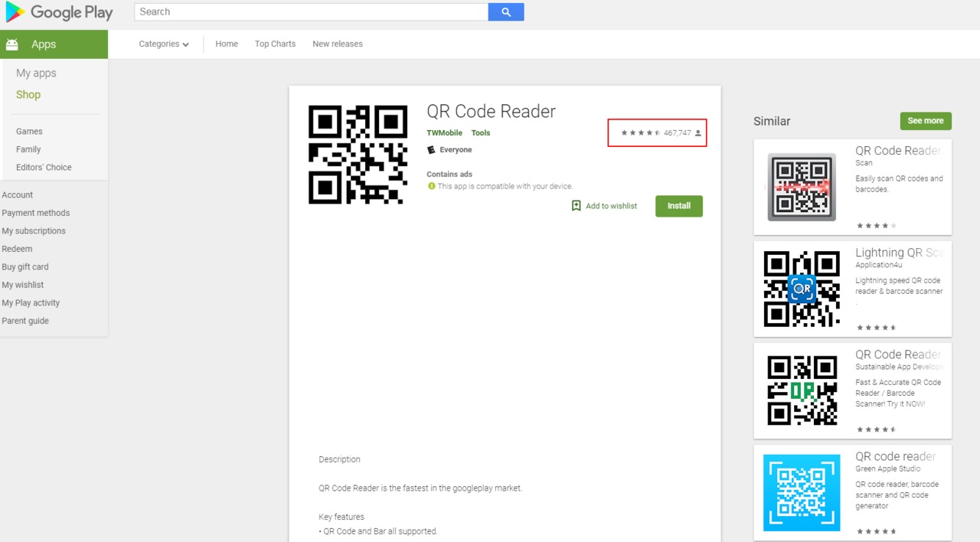
Task: Go to the Home tab
Action: [x=227, y=44]
